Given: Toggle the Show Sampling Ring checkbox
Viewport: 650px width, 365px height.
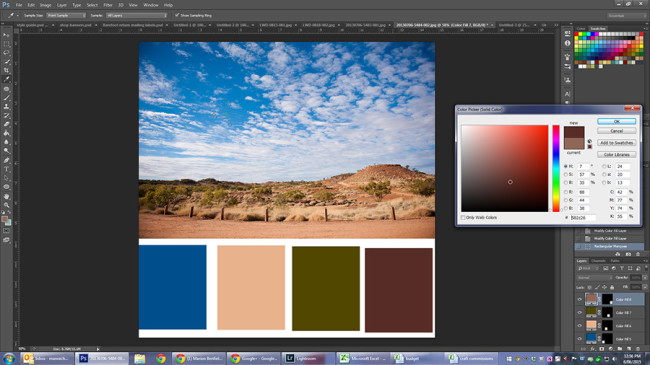Looking at the screenshot, I should click(177, 15).
